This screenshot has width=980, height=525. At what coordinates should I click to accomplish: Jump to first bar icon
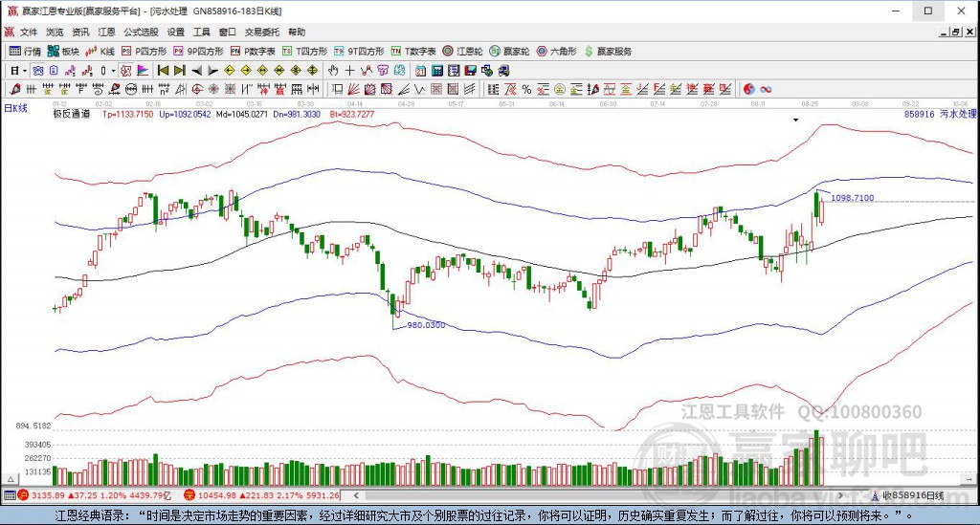(163, 71)
